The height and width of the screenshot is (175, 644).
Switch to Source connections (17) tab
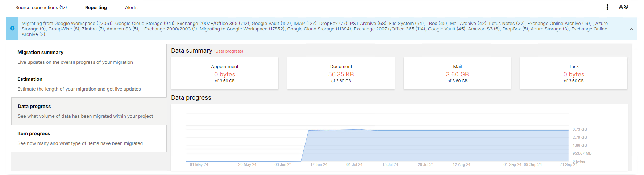tap(41, 7)
